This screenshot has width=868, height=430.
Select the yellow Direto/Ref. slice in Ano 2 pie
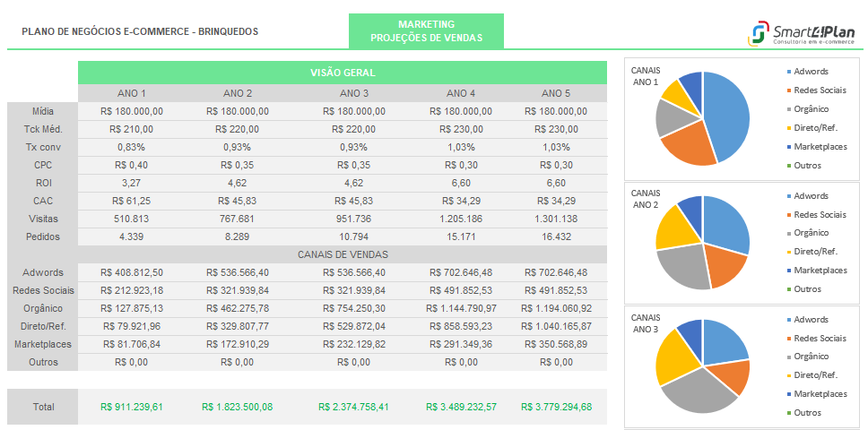[x=673, y=228]
